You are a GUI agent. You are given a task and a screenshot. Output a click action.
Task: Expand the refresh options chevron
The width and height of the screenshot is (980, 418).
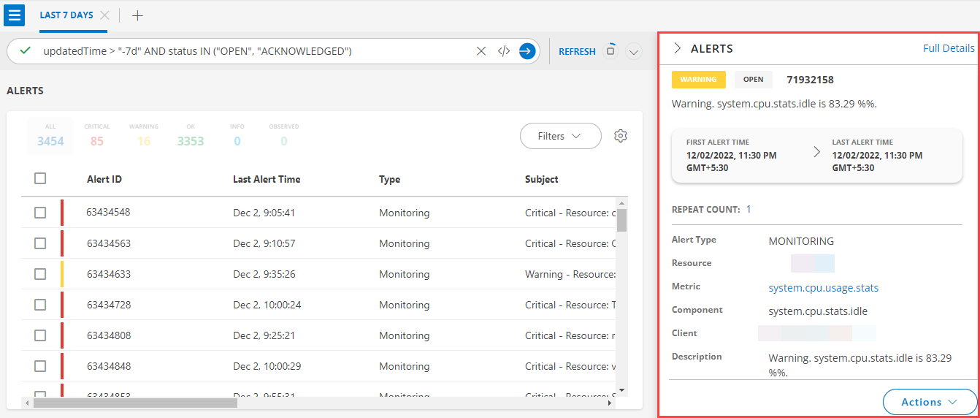(x=633, y=52)
